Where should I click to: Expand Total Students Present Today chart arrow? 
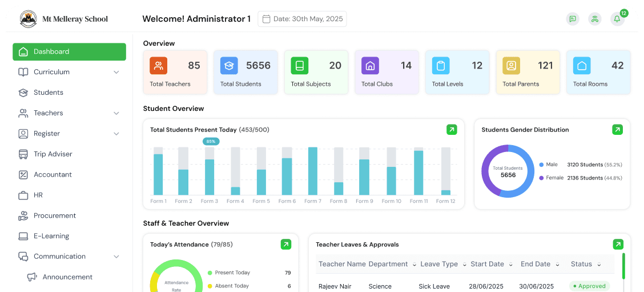(x=452, y=130)
